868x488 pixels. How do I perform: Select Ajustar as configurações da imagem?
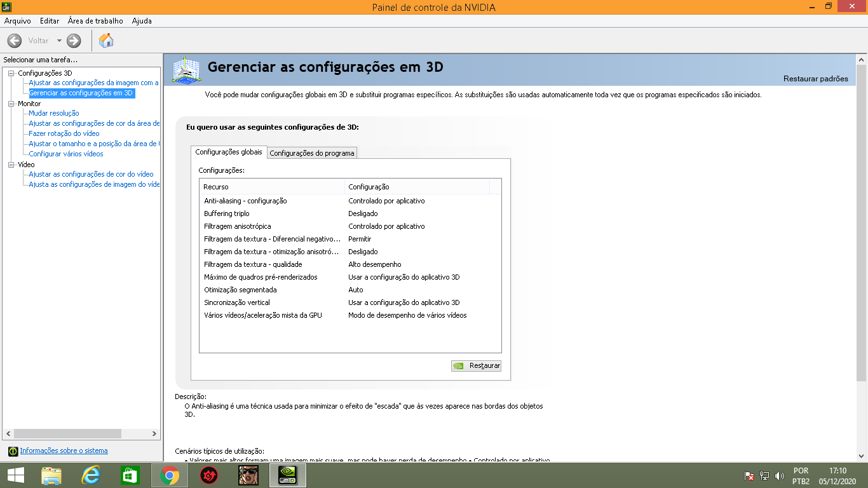coord(94,83)
